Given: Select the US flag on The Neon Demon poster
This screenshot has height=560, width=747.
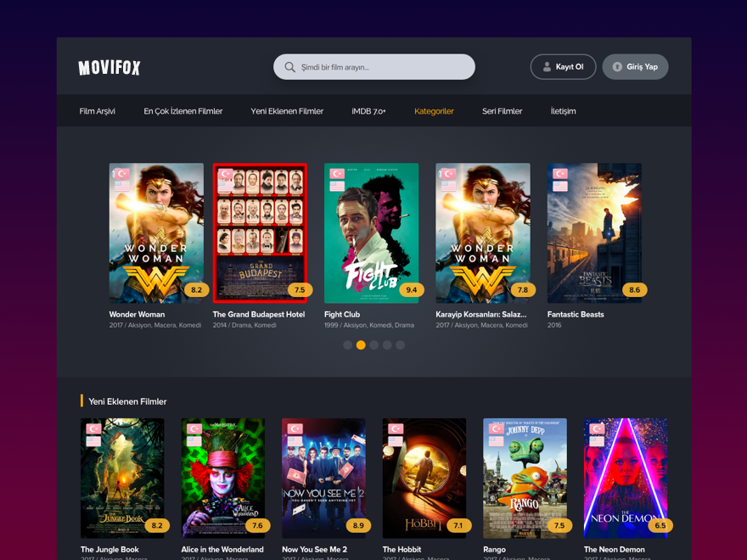Looking at the screenshot, I should point(597,441).
